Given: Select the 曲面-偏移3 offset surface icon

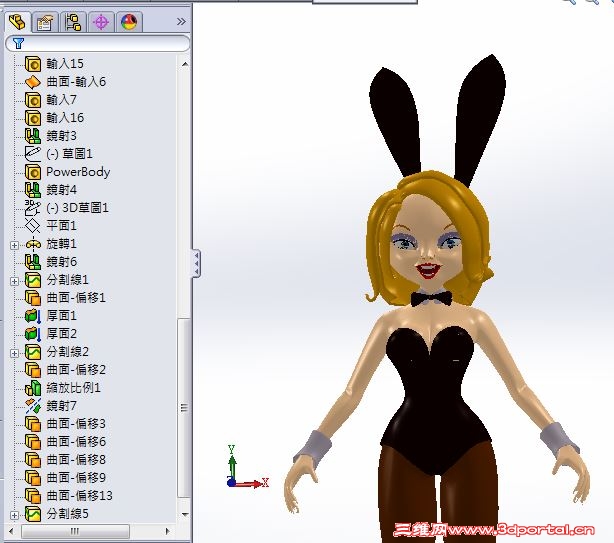Looking at the screenshot, I should click(x=33, y=424).
